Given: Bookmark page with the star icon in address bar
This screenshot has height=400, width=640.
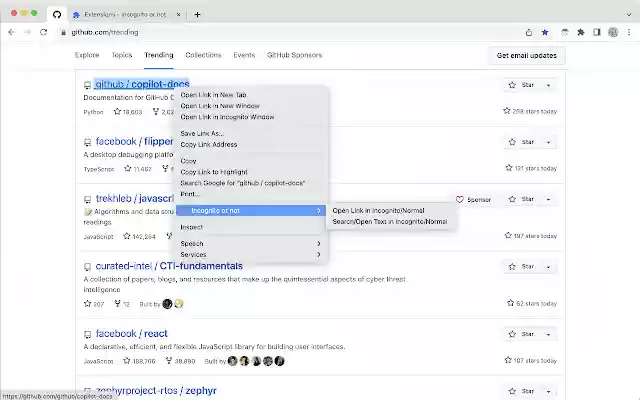Looking at the screenshot, I should coord(545,32).
